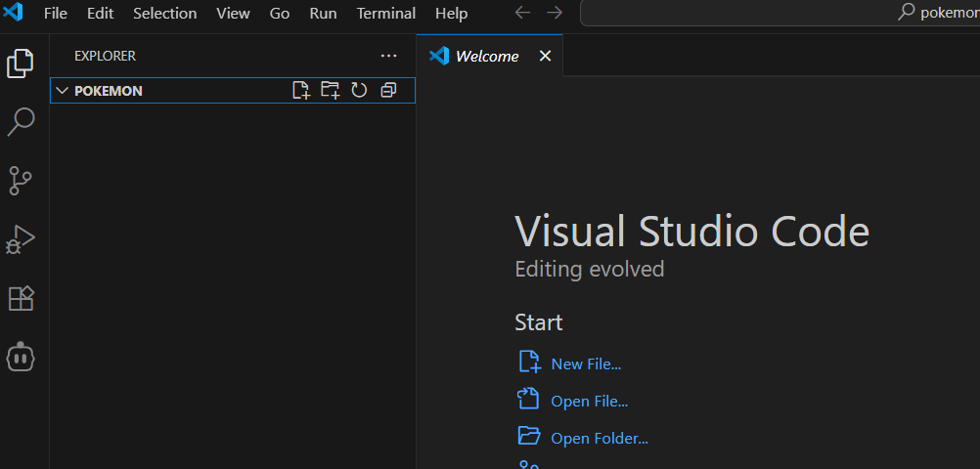This screenshot has height=469, width=980.
Task: Open the Explorer view in activity bar
Action: [x=20, y=64]
